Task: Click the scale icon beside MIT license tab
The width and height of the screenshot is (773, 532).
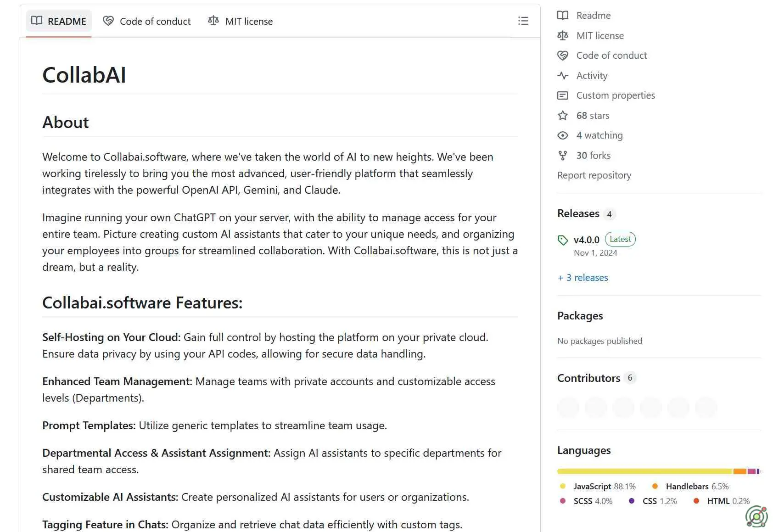Action: pos(213,21)
